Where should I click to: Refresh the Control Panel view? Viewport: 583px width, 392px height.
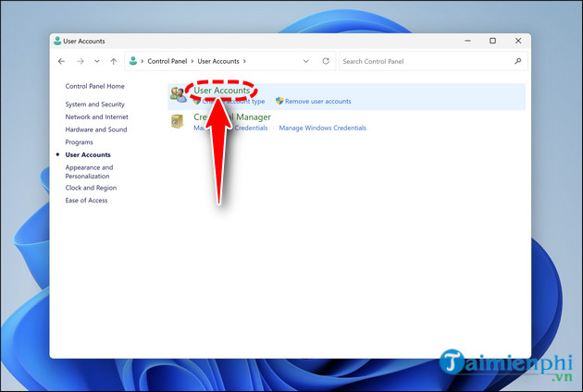pos(326,61)
